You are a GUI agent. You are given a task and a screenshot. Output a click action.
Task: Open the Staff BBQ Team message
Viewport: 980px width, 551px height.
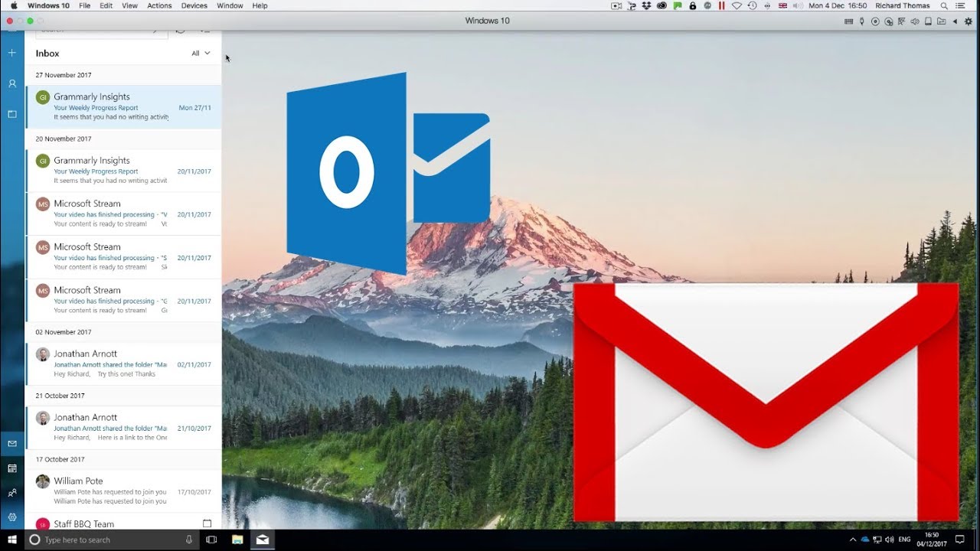coord(123,522)
